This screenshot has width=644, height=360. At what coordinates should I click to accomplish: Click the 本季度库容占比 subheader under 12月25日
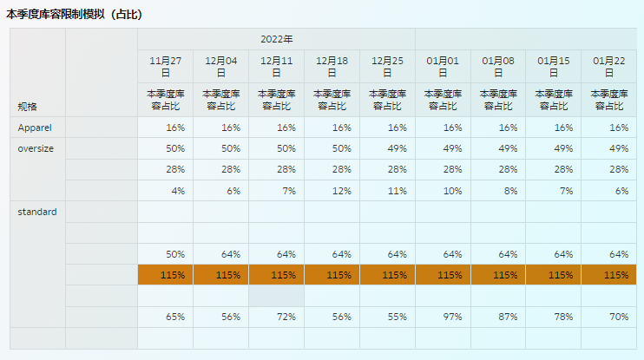[x=387, y=100]
